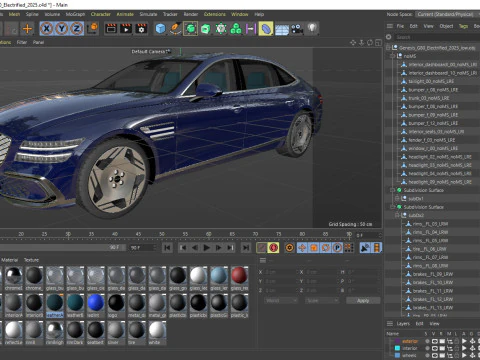Open the World coordinate system dropdown

point(281,301)
